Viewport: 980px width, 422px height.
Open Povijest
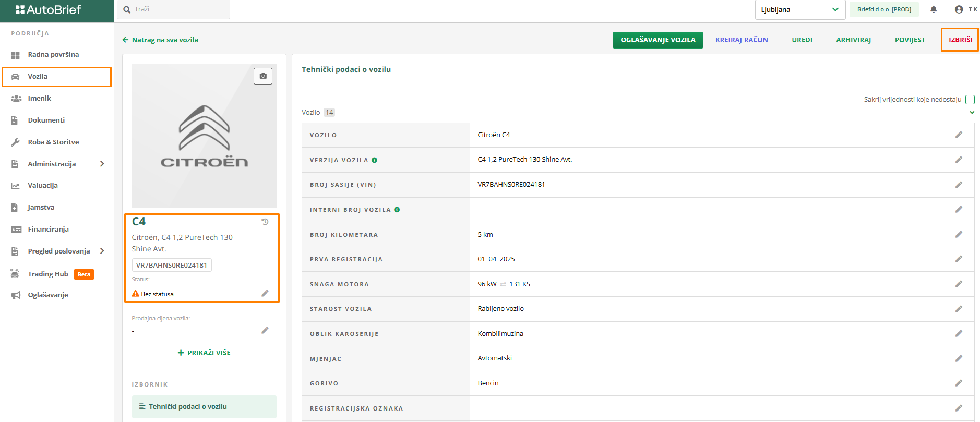(x=910, y=40)
